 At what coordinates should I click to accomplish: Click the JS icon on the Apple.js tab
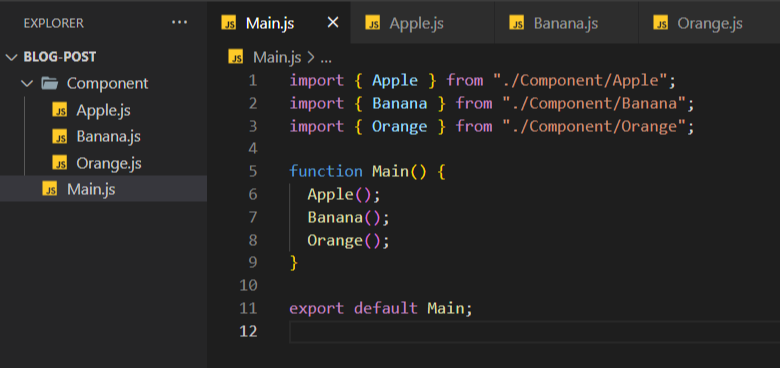(373, 23)
